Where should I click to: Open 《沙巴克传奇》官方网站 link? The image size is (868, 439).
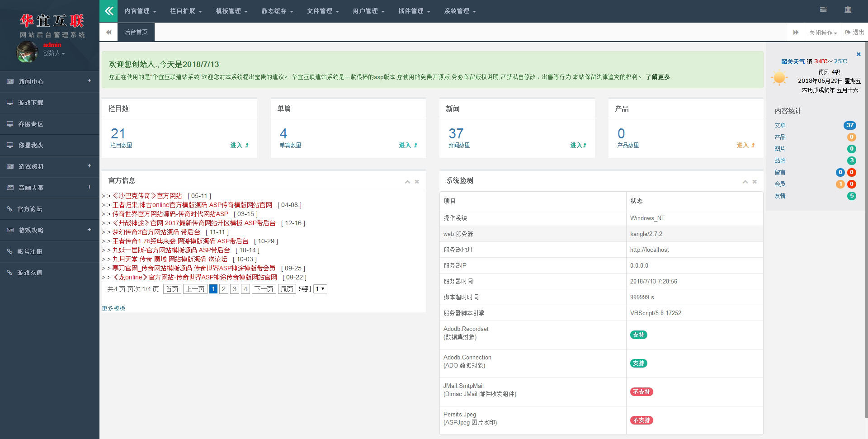(x=147, y=196)
